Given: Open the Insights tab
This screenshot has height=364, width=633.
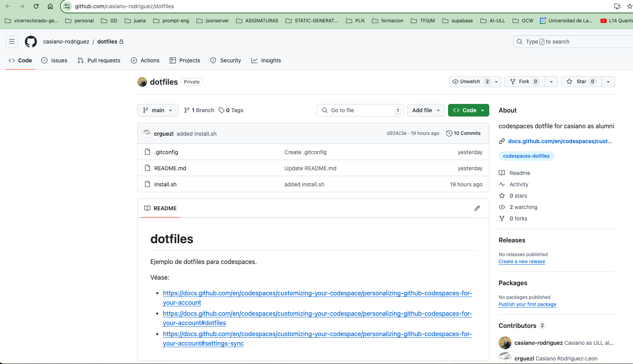Looking at the screenshot, I should (x=266, y=60).
